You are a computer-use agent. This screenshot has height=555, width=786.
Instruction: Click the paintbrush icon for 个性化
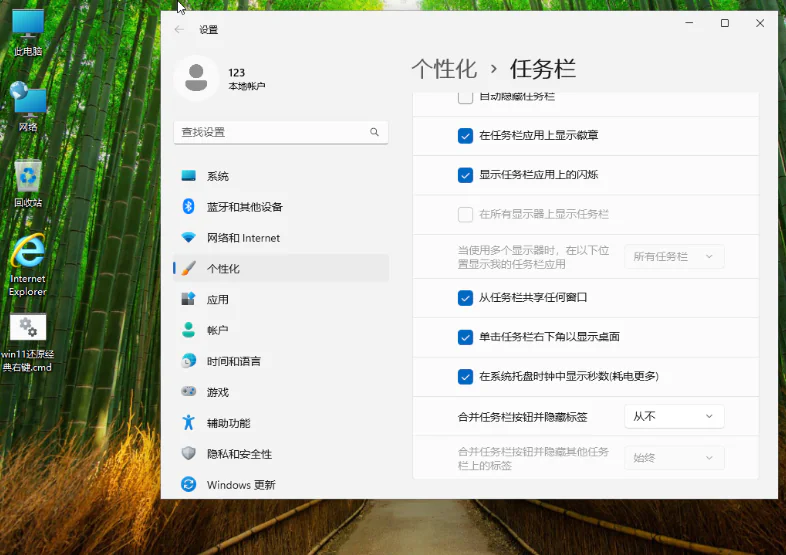188,268
